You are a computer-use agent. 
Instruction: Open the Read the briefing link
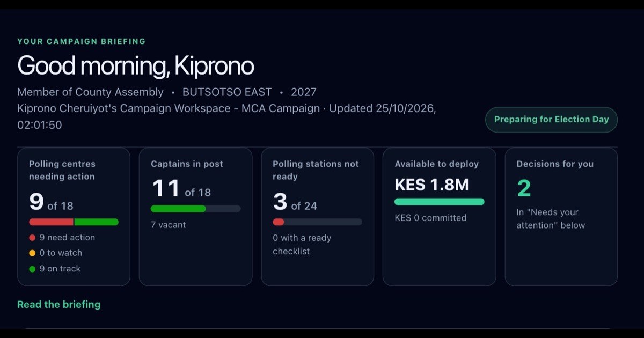(59, 304)
